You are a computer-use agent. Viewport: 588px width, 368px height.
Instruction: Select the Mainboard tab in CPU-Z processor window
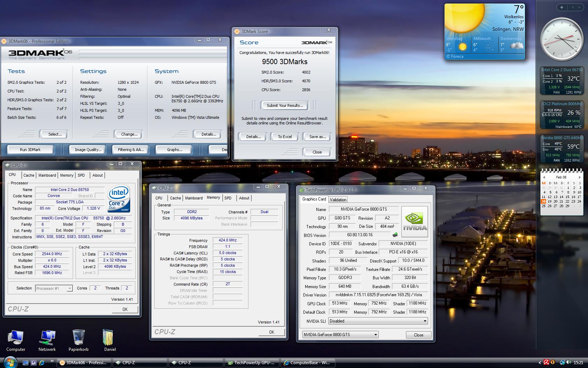click(47, 175)
